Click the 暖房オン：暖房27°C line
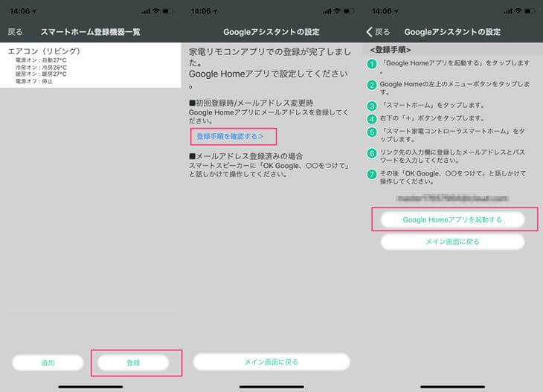 41,74
